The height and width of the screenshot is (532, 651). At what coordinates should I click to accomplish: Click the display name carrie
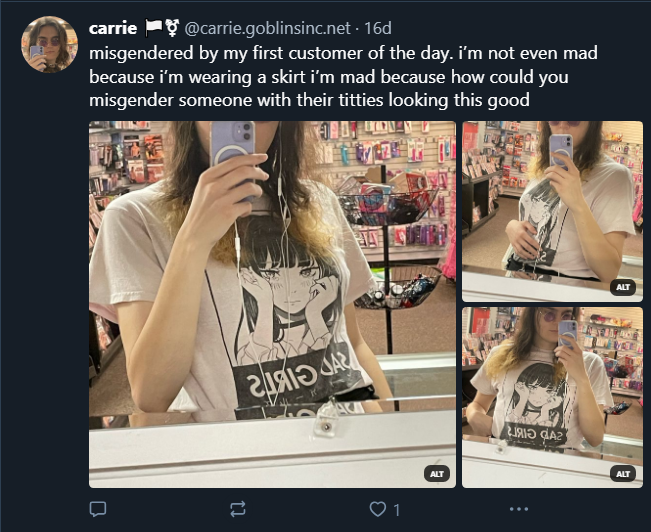point(113,28)
